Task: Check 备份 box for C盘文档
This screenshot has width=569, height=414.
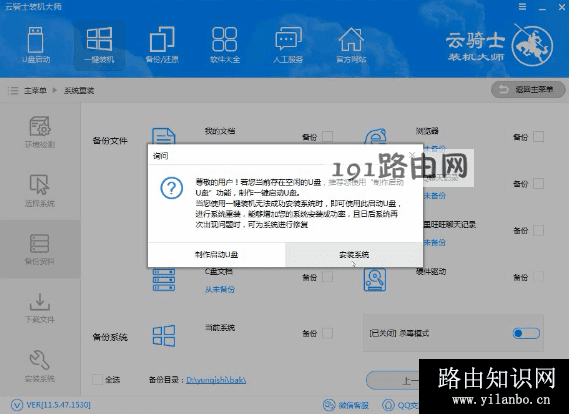Action: pyautogui.click(x=327, y=277)
